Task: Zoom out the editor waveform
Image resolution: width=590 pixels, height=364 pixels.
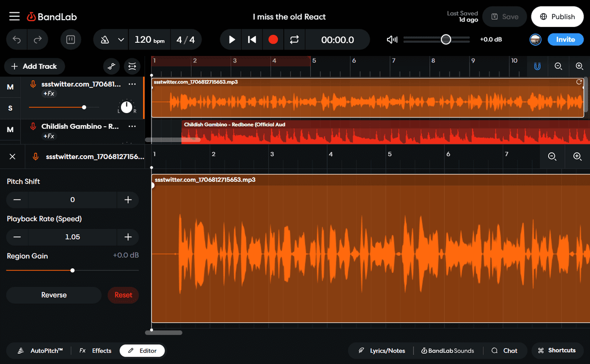Action: tap(552, 157)
